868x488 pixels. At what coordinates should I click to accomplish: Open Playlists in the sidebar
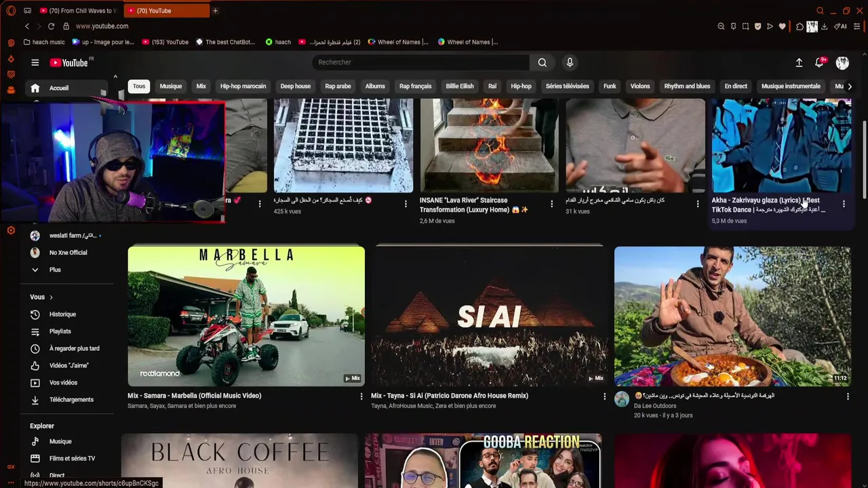pos(60,331)
